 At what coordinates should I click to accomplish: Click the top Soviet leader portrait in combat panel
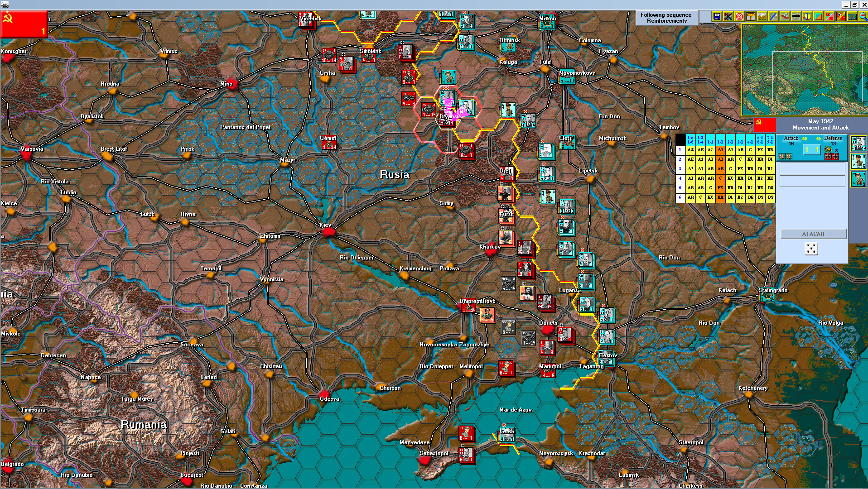[x=858, y=143]
